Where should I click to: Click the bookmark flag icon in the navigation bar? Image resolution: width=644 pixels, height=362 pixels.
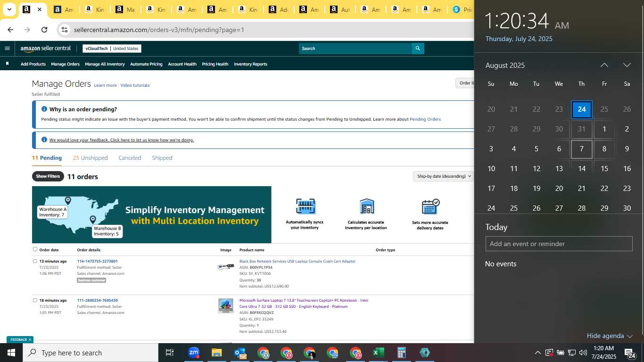(7, 64)
